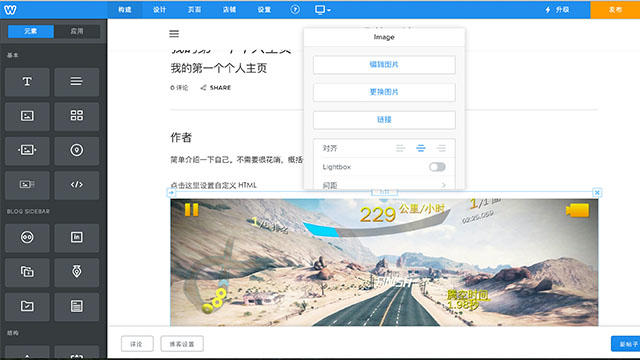This screenshot has width=640, height=360.
Task: Select the list document sidebar element
Action: click(x=76, y=306)
